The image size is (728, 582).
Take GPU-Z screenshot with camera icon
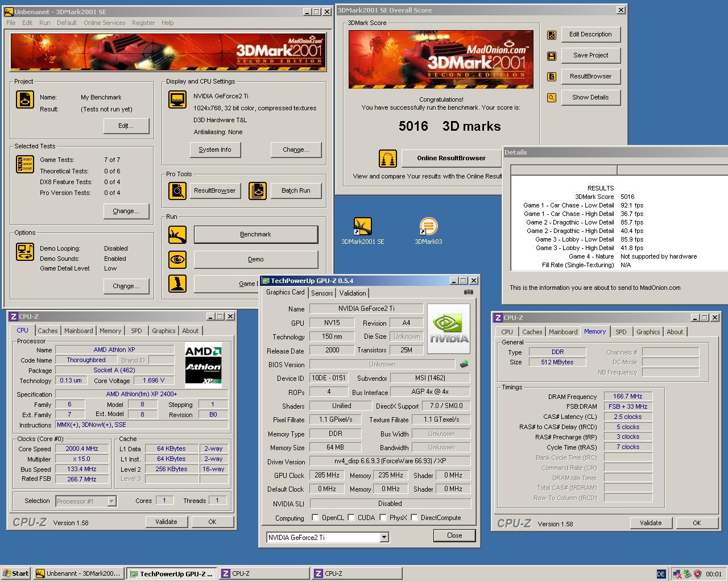[x=468, y=292]
